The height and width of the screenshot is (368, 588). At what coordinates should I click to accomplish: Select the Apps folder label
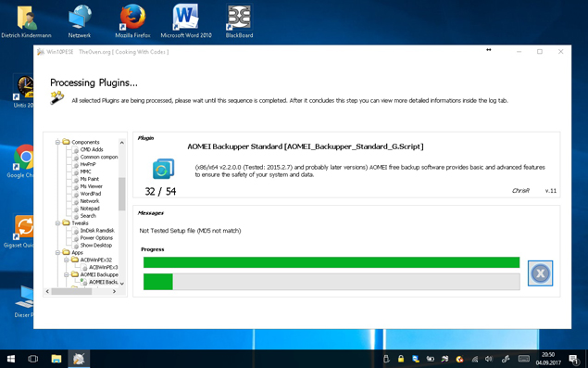click(x=77, y=252)
